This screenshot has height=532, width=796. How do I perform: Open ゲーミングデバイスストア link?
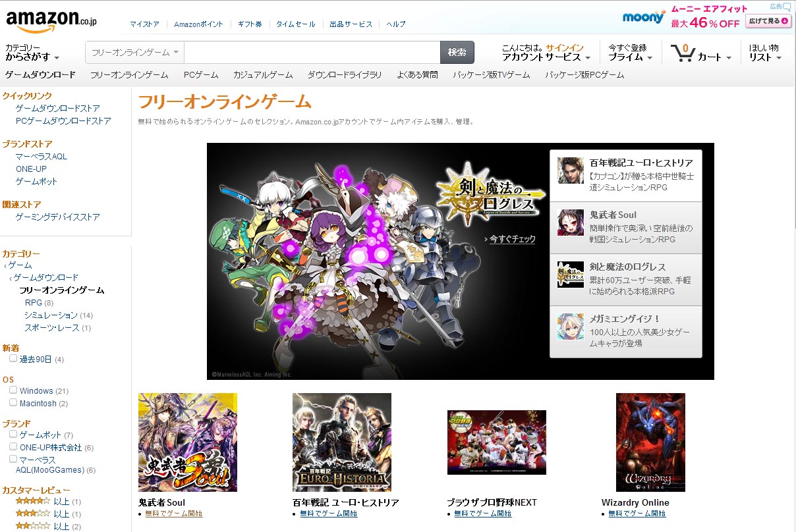pyautogui.click(x=58, y=217)
